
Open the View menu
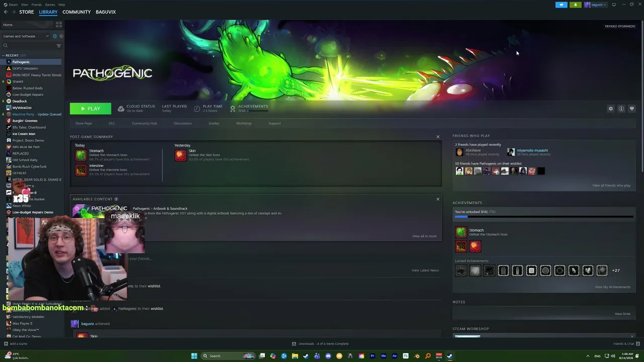[24, 5]
